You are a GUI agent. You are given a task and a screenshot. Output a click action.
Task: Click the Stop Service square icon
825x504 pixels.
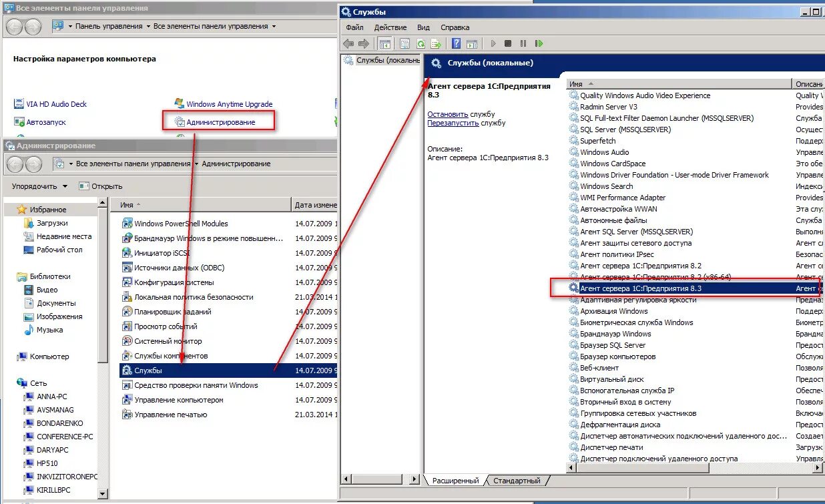coord(508,43)
